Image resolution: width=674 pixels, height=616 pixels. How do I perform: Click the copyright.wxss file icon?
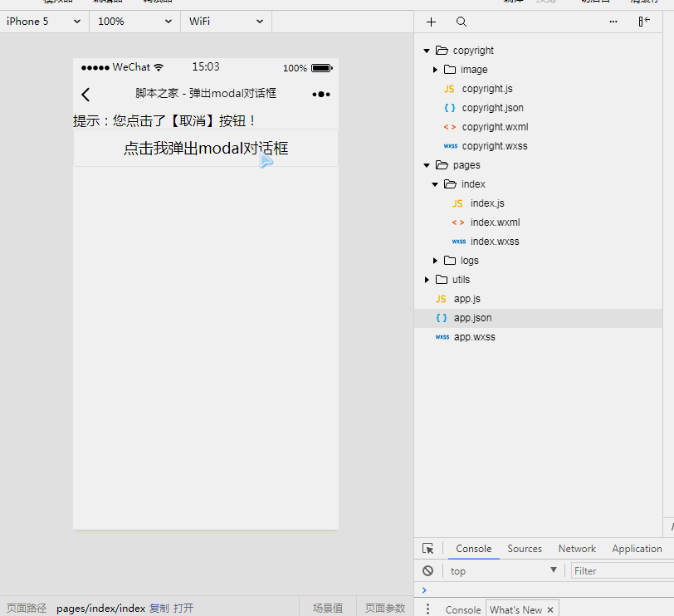click(451, 146)
